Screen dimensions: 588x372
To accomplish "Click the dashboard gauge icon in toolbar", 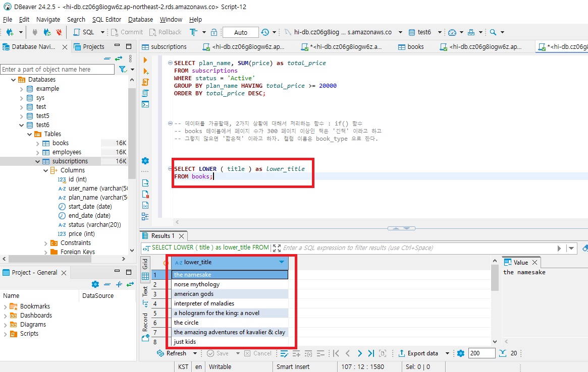I will 452,32.
